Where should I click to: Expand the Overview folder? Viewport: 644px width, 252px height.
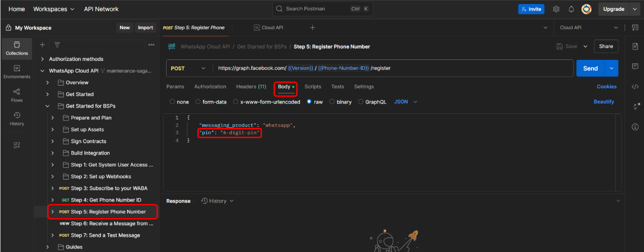[48, 83]
